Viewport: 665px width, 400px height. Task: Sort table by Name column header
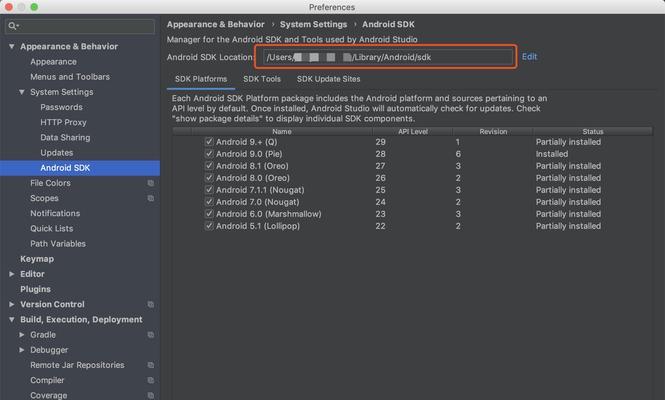click(x=282, y=131)
